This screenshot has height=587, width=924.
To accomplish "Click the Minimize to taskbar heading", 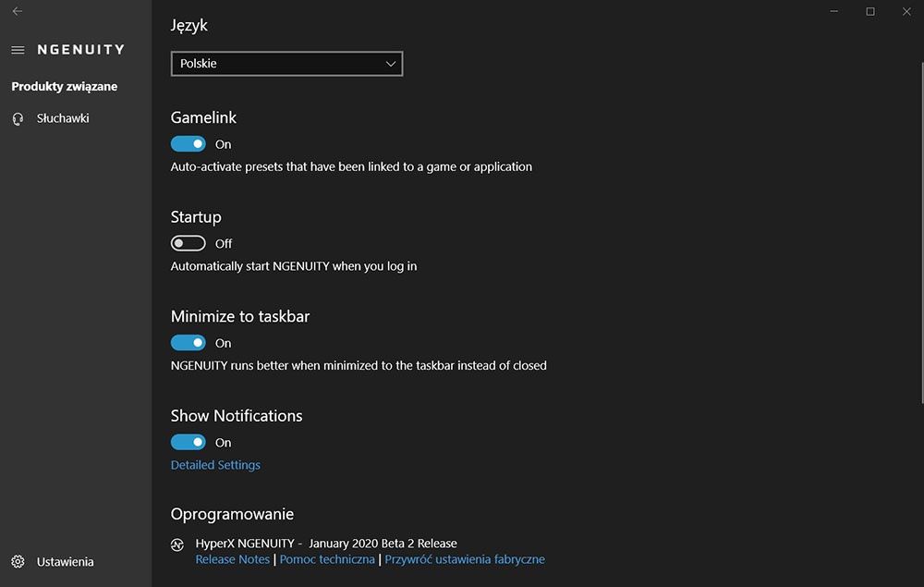I will (240, 316).
